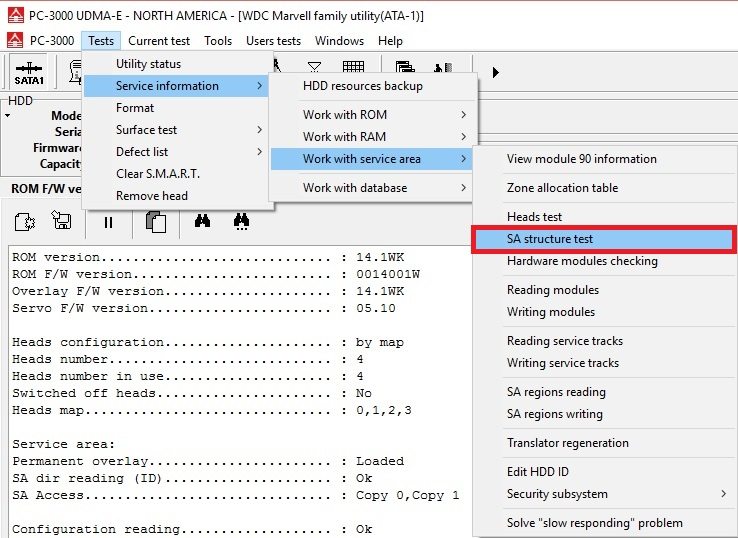Screen dimensions: 738x538
Task: Open the Users tests menu
Action: click(x=273, y=41)
